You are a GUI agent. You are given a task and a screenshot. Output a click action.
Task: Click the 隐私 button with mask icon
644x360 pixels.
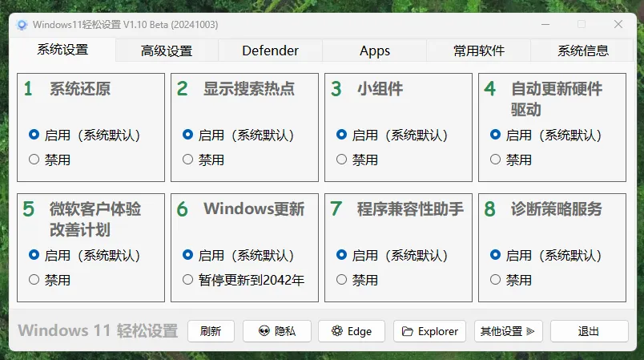tap(276, 331)
